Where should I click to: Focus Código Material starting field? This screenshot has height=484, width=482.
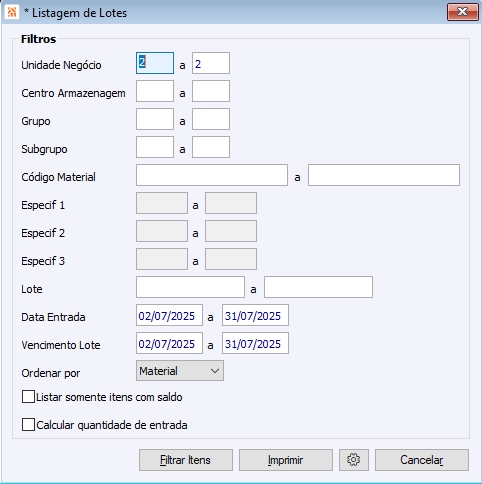(x=212, y=175)
